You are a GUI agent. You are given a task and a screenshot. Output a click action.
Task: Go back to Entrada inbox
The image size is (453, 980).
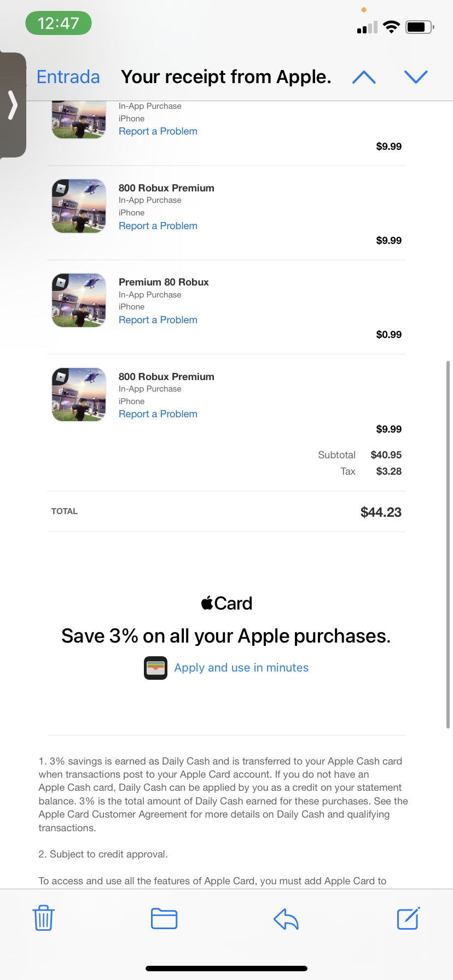pos(68,77)
